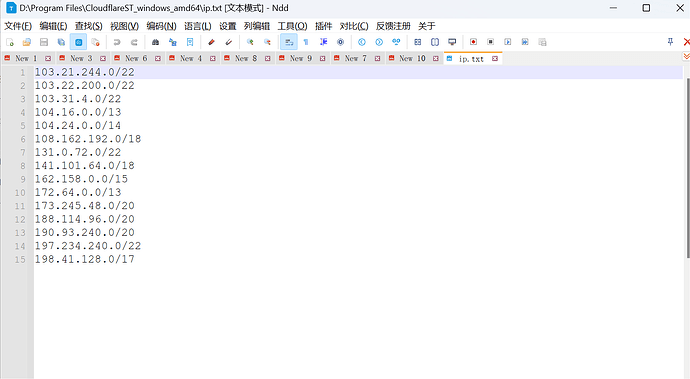Switch to the New 8 tab
Image resolution: width=690 pixels, height=379 pixels.
pos(246,58)
